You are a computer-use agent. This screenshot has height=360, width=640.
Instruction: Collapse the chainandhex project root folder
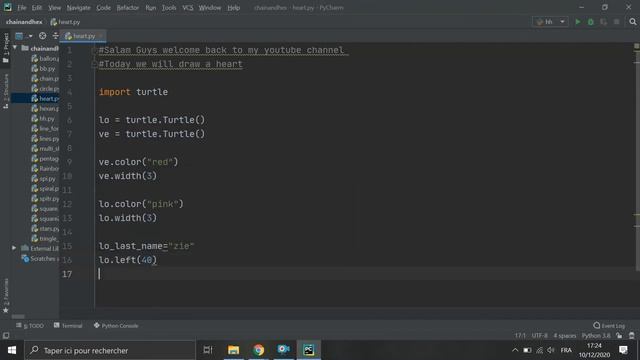(15, 48)
